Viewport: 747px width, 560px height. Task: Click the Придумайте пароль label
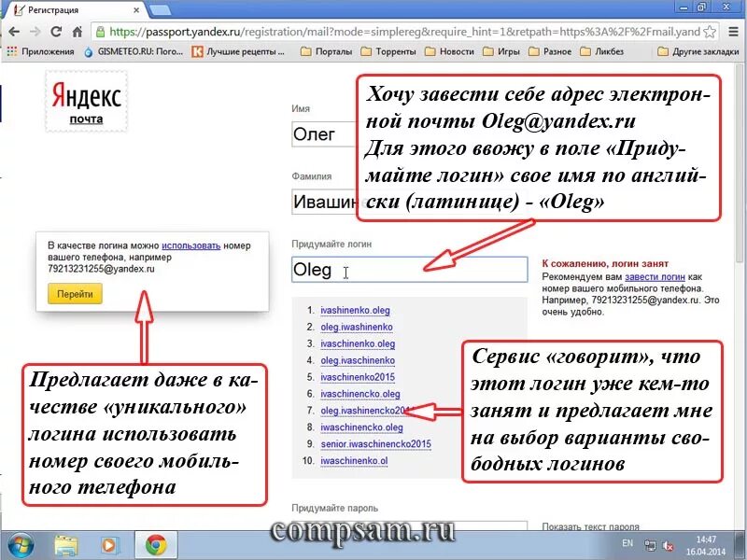point(334,508)
